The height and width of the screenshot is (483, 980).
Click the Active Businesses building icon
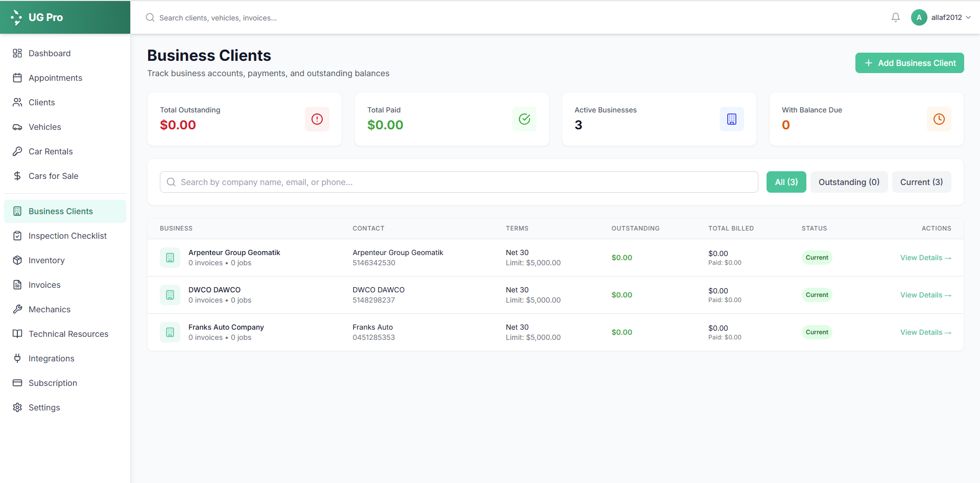click(731, 119)
